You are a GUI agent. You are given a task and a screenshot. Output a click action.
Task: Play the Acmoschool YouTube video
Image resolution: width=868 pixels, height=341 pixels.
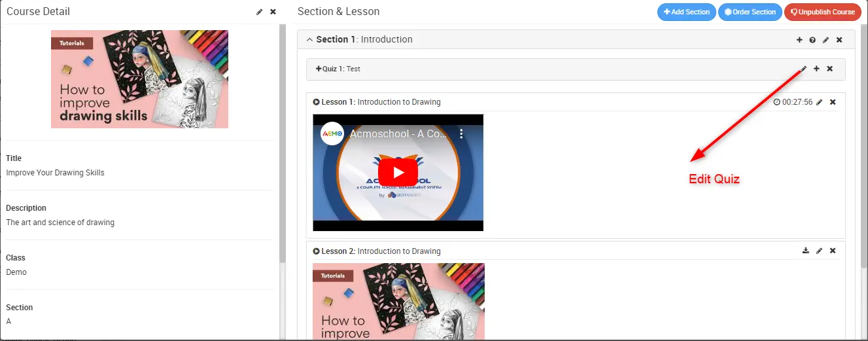point(398,173)
